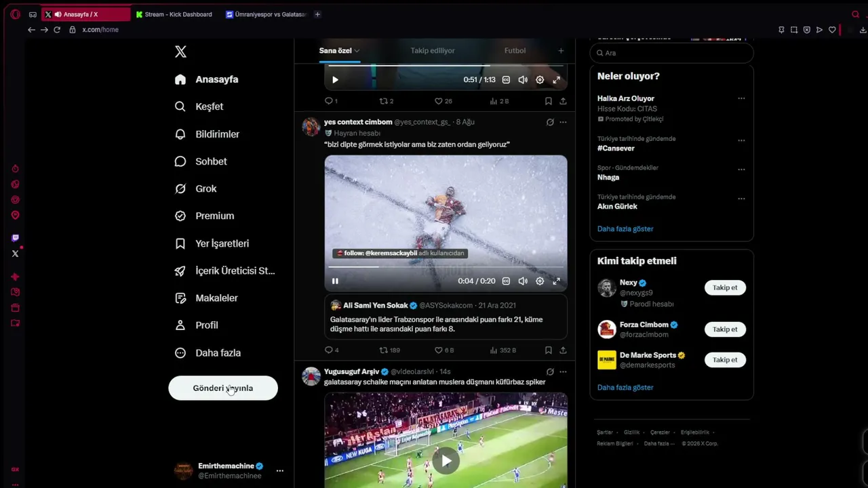Open options for Nhaga trend
Screen dimensions: 868x488
[x=741, y=169]
